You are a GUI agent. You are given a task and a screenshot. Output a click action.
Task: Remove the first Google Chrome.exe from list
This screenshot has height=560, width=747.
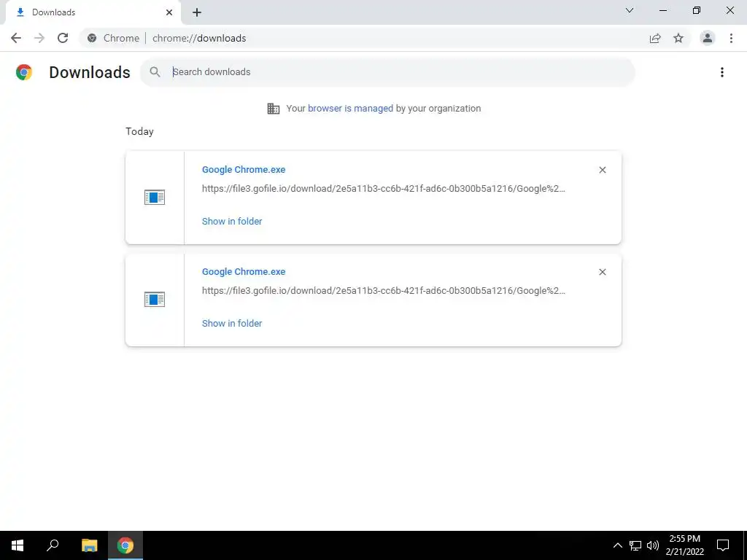[x=603, y=170]
